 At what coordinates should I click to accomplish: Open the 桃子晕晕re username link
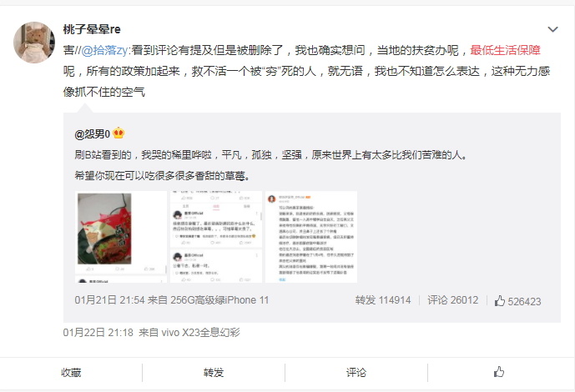click(x=92, y=29)
